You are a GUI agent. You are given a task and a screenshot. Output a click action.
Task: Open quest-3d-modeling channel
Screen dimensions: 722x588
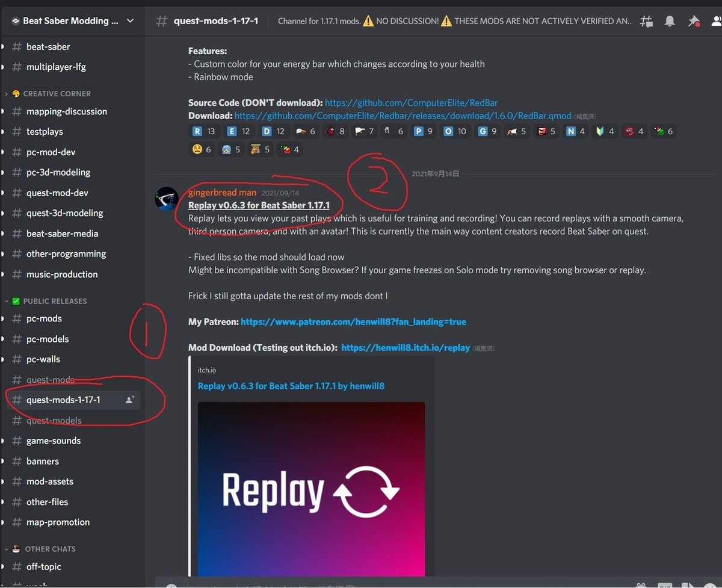point(73,213)
